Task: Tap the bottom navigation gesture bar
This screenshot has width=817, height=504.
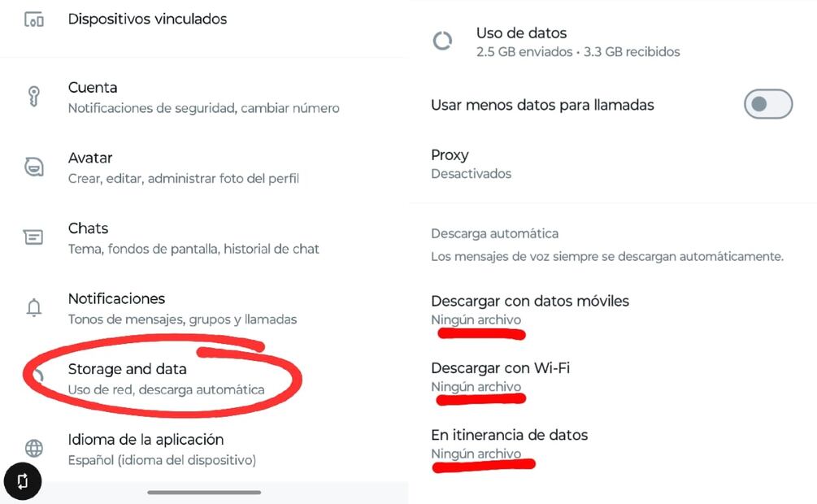Action: (204, 492)
